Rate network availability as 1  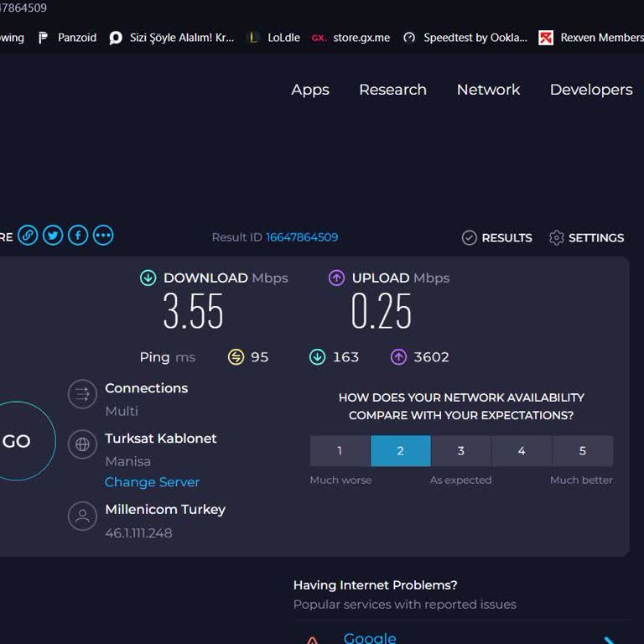[340, 451]
